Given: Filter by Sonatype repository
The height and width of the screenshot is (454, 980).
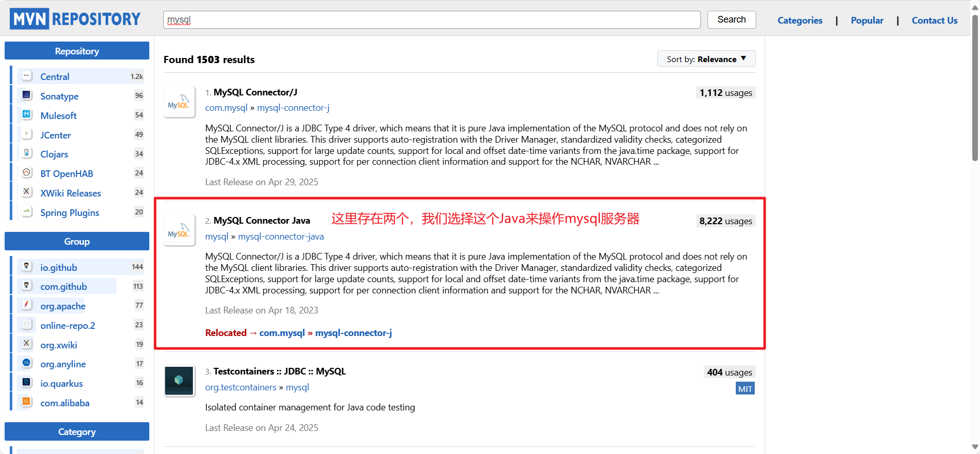Looking at the screenshot, I should coord(60,96).
